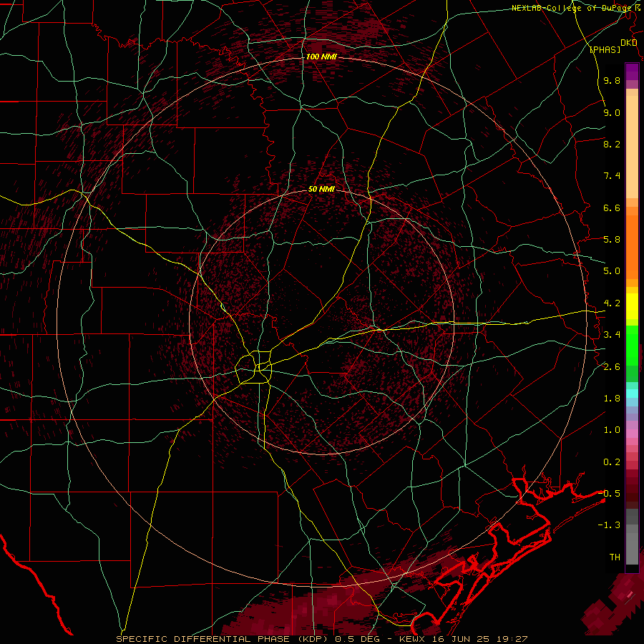Image resolution: width=644 pixels, height=644 pixels.
Task: Click the Specific Differential Phase (KDP) caption
Action: (224, 639)
